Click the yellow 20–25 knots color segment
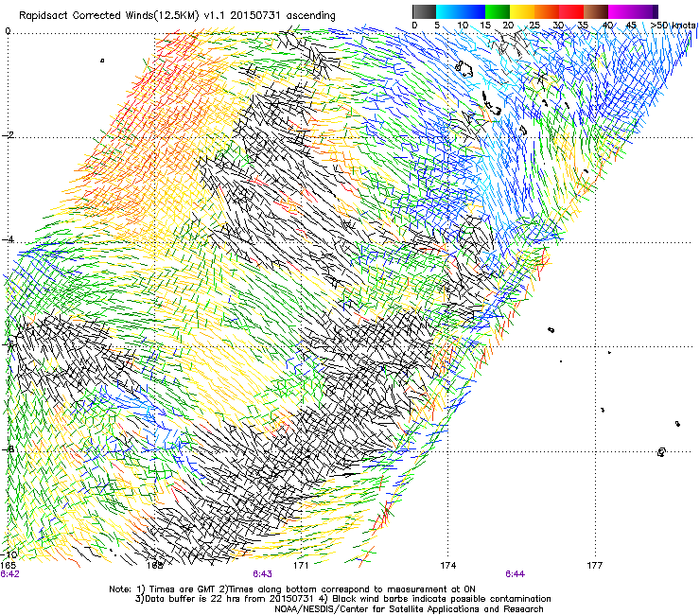Viewport: 700px width, 615px height. [x=522, y=11]
